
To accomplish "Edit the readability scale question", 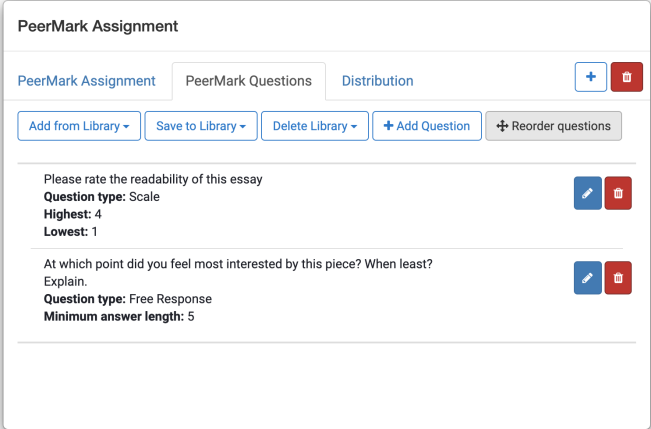I will [587, 194].
